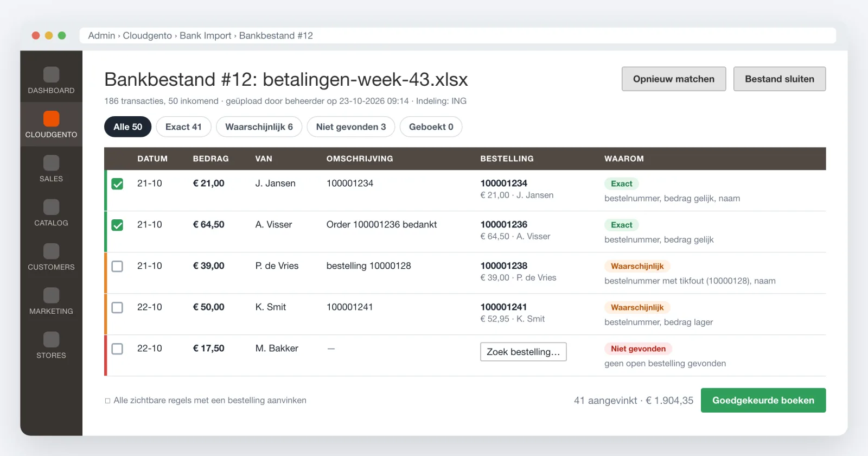Click the green 'Goedgekeurde boeken' button
This screenshot has height=456, width=868.
tap(763, 400)
